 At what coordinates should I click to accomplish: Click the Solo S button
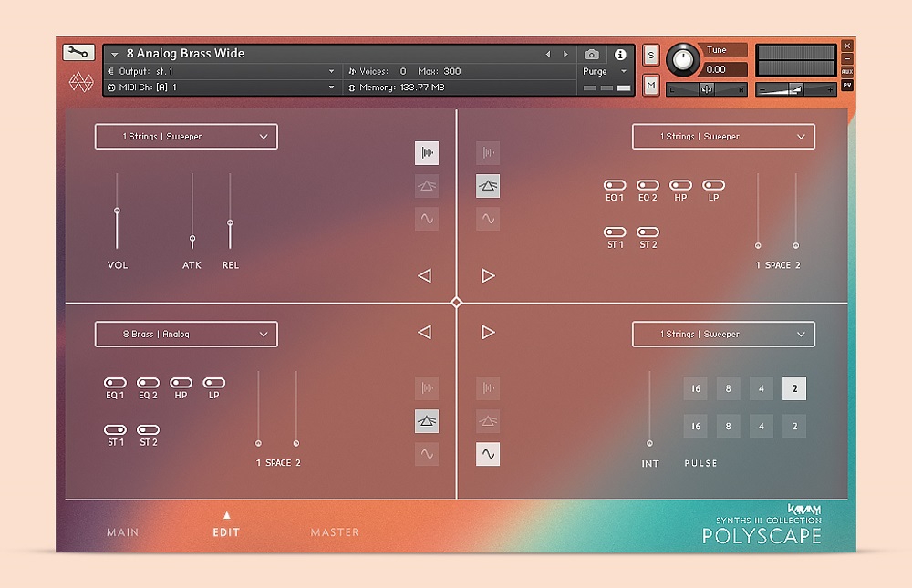click(651, 56)
